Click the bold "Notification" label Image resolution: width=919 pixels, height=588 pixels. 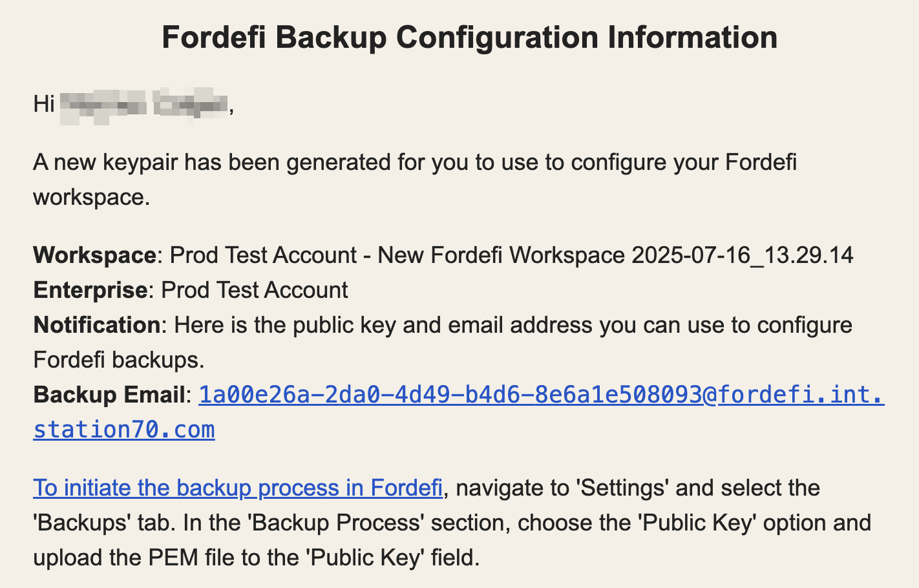(x=97, y=325)
